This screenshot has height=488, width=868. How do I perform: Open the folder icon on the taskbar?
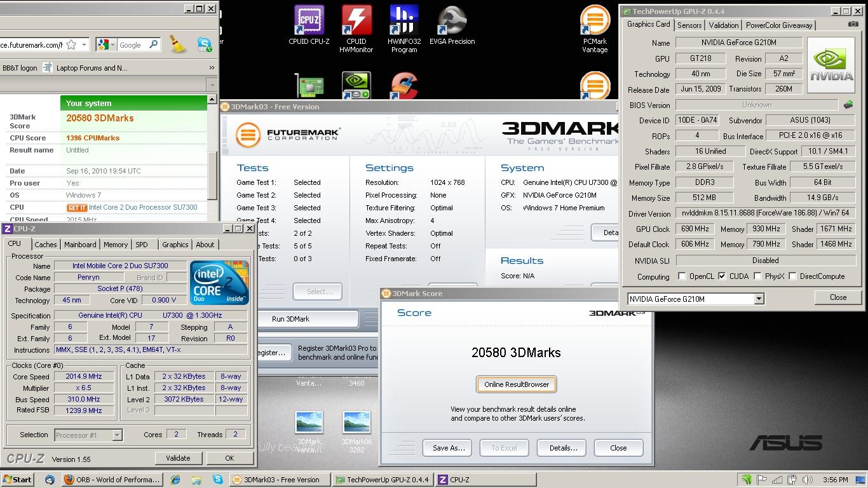(x=196, y=480)
